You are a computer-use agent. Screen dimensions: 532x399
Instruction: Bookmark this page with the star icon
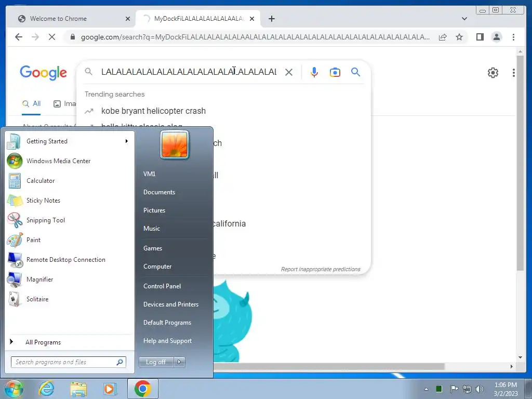(x=459, y=37)
